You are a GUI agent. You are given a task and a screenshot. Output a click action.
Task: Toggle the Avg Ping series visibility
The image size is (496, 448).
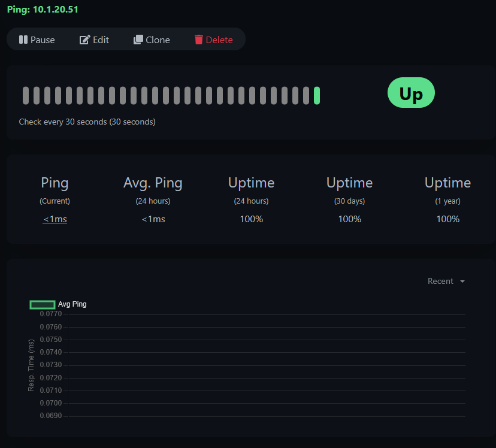(x=58, y=304)
